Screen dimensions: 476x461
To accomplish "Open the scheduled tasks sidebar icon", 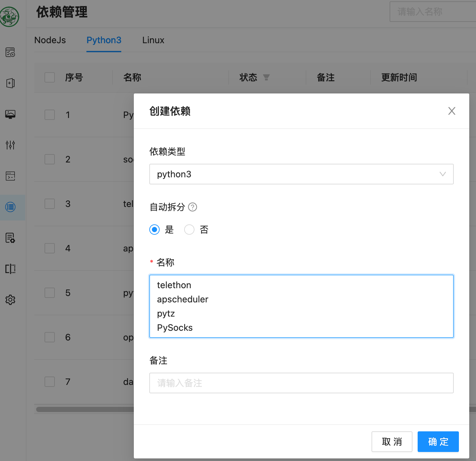I will pos(10,52).
